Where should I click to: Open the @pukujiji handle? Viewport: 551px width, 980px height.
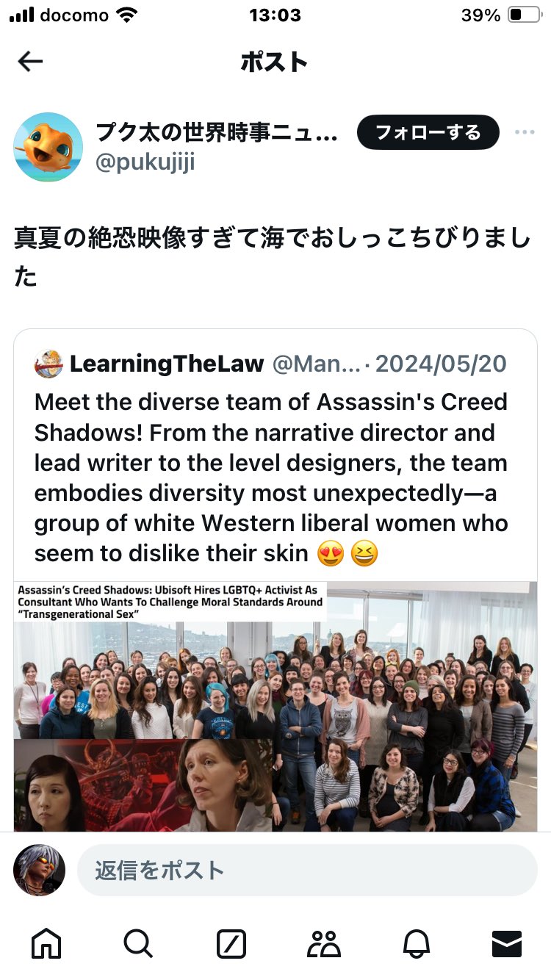point(145,162)
